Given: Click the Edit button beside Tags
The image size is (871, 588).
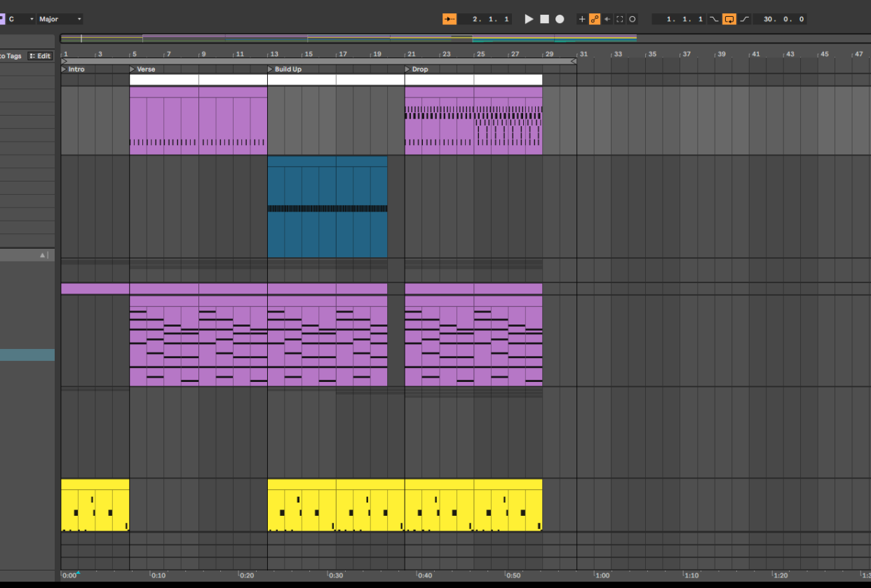Looking at the screenshot, I should (x=41, y=56).
